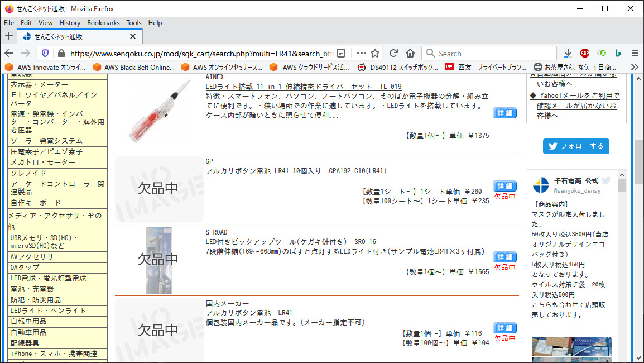View site security padlock info
Image resolution: width=644 pixels, height=363 pixels.
pyautogui.click(x=61, y=54)
